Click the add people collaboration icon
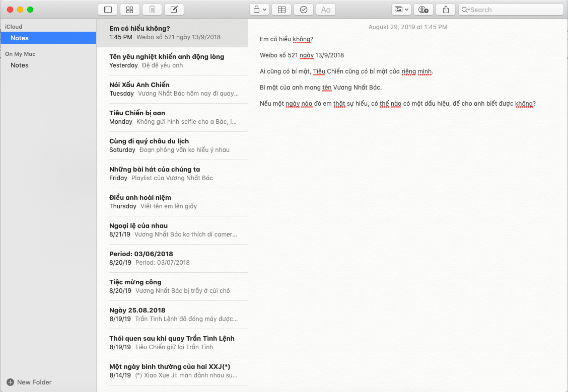Screen dimensions: 568x392 click(x=423, y=10)
